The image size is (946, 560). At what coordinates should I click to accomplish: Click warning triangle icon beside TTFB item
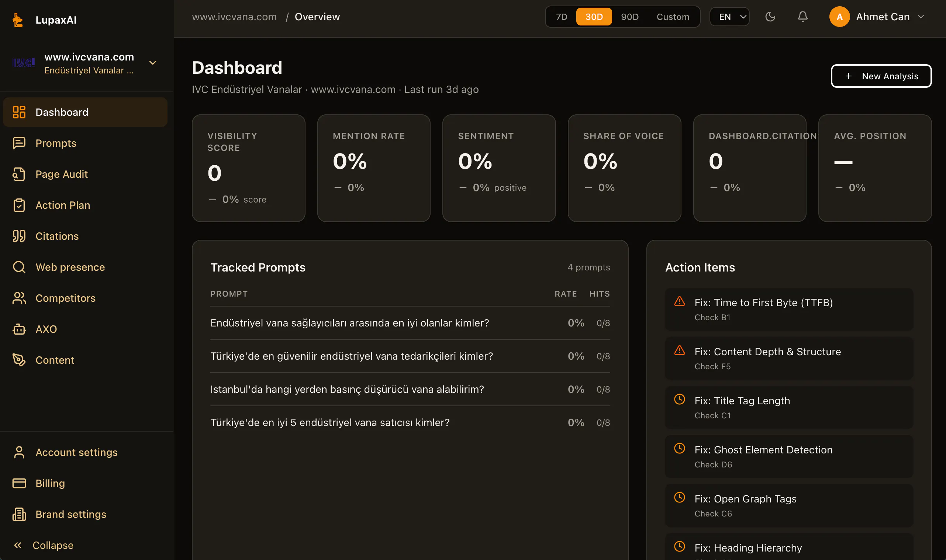pos(680,301)
